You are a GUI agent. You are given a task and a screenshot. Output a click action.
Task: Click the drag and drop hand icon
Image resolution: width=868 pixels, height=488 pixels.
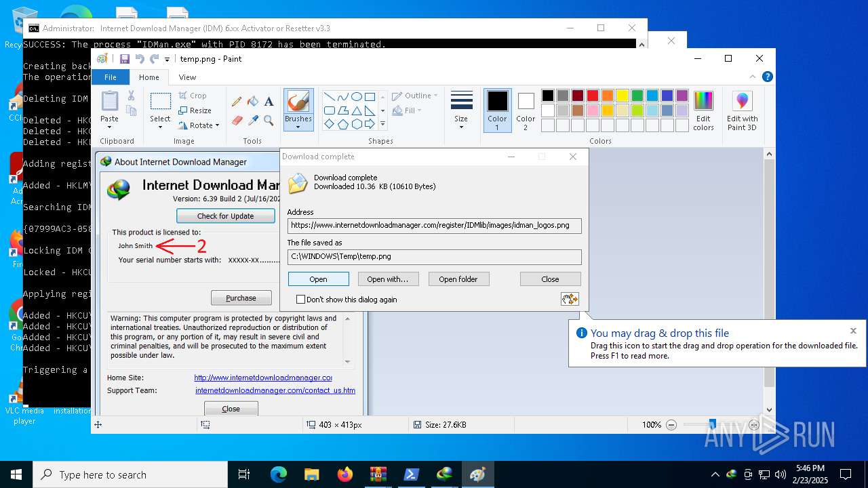point(570,299)
